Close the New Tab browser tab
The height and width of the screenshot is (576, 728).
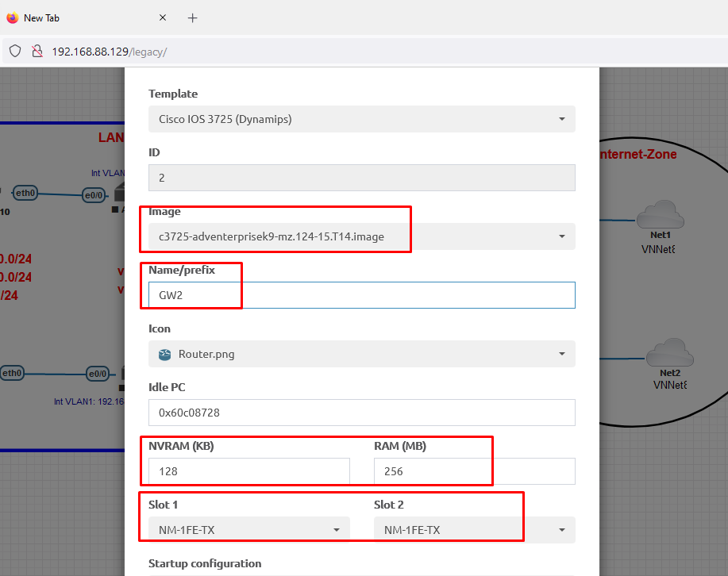(163, 17)
